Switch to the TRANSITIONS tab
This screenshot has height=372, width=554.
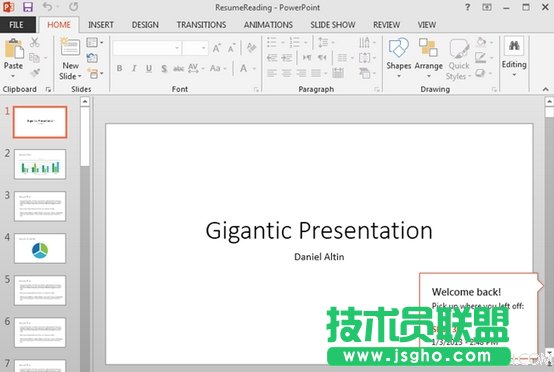point(201,25)
